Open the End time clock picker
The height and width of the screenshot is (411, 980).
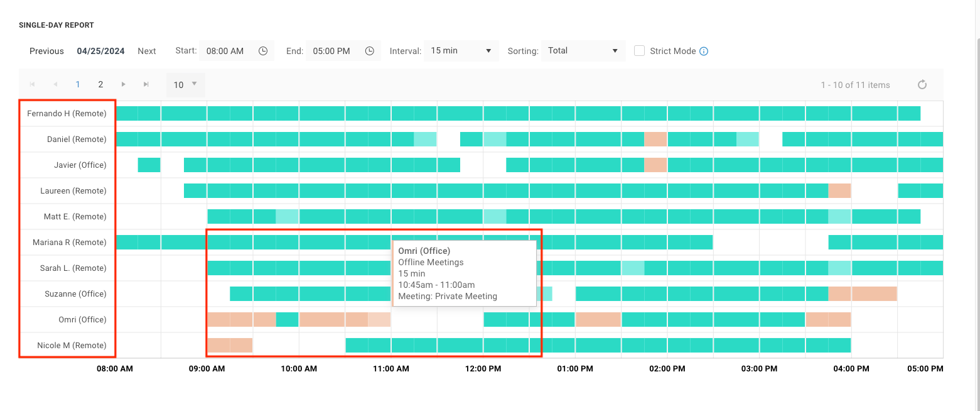click(370, 51)
